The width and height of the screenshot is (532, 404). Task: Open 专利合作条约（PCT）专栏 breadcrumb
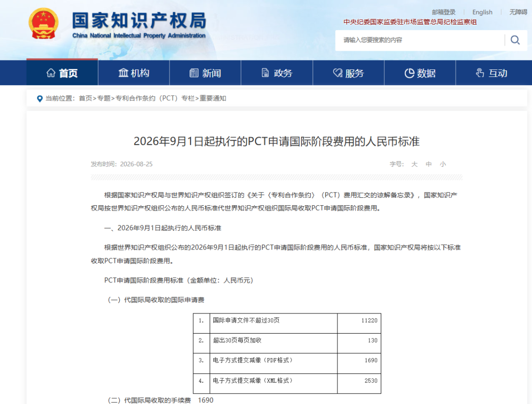click(x=155, y=98)
